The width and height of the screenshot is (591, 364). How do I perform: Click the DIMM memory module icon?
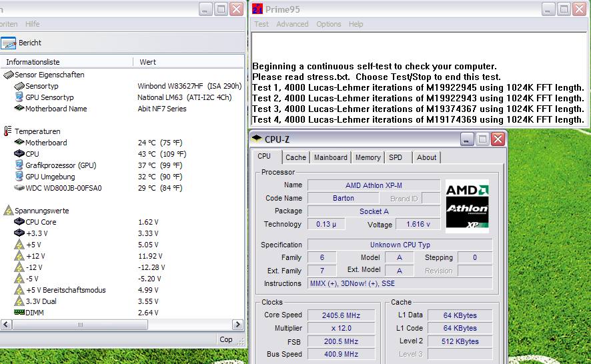[19, 312]
